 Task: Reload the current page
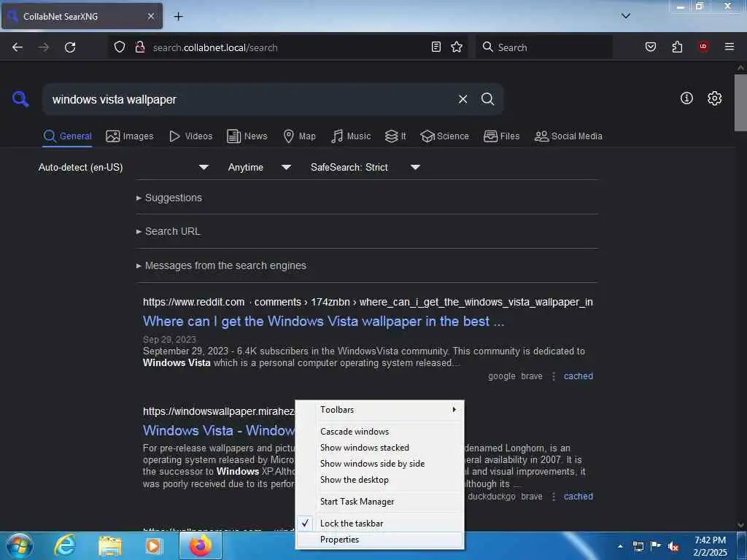click(x=70, y=47)
